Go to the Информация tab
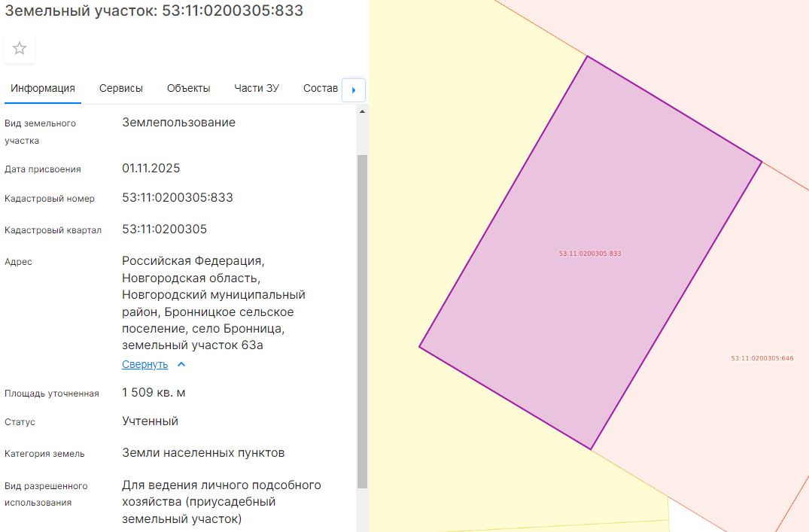The image size is (809, 532). pos(43,88)
